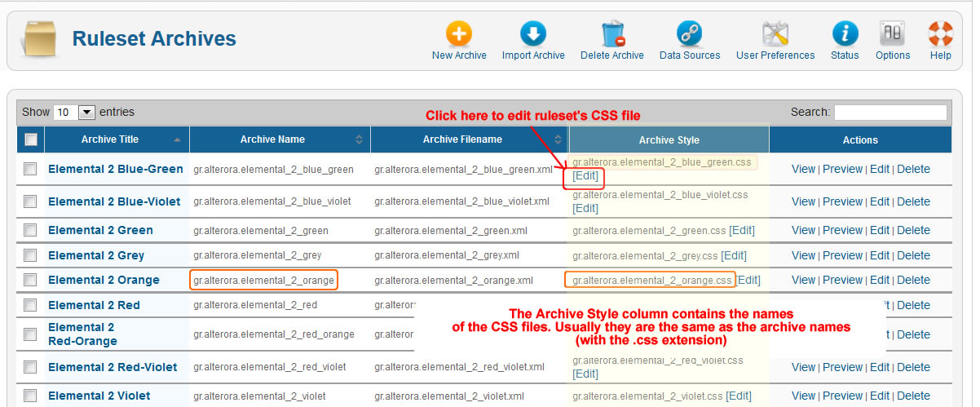Open the Data Sources toolbar icon
This screenshot has height=407, width=980.
(x=690, y=34)
